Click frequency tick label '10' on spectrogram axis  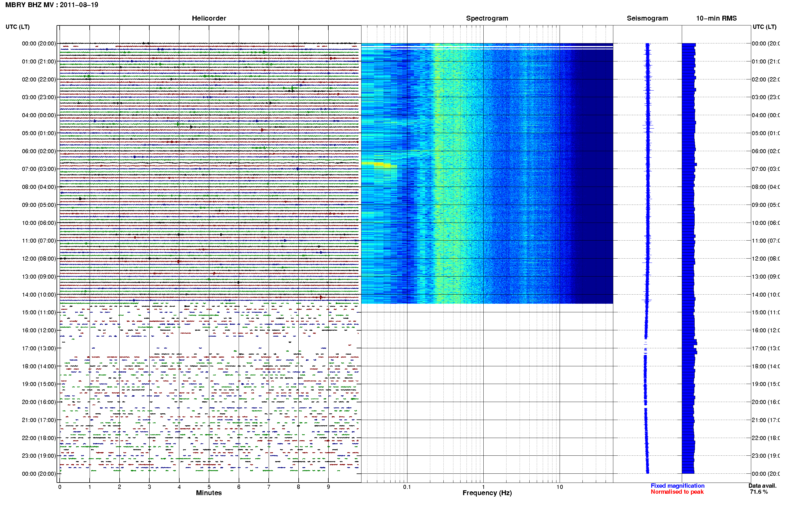point(560,487)
